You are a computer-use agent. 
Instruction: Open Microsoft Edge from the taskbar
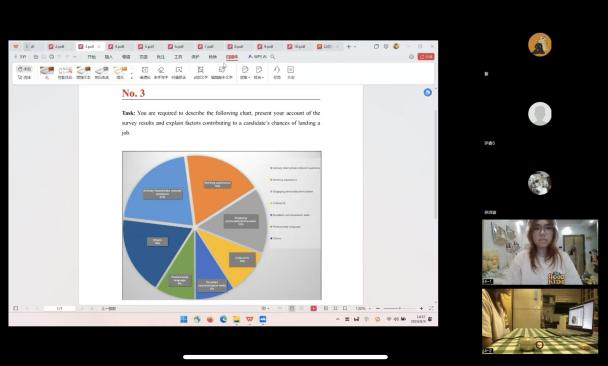click(x=223, y=319)
